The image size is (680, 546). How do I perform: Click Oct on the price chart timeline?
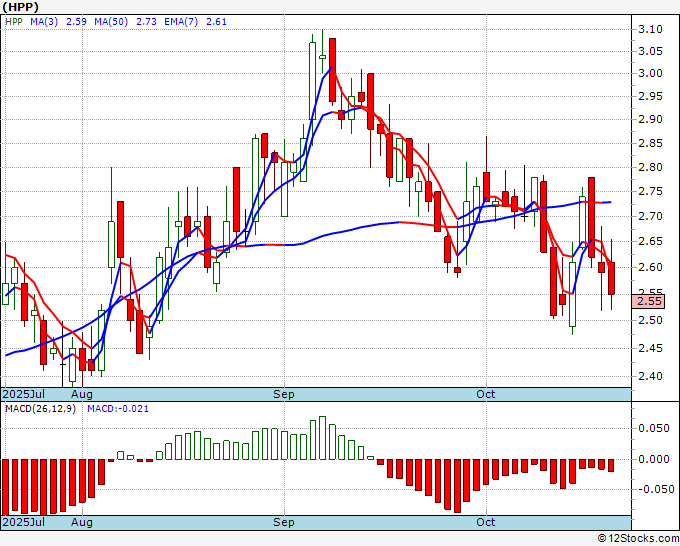pos(486,394)
